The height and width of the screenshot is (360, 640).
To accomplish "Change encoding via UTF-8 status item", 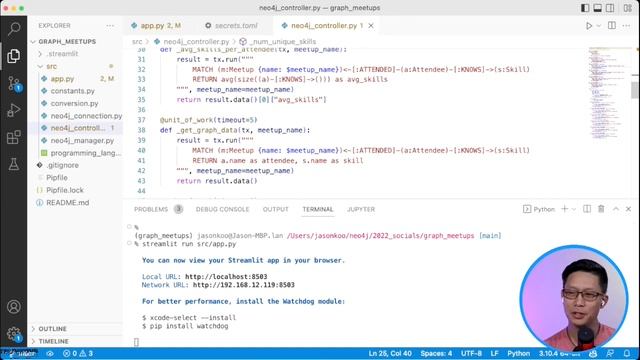I will [471, 353].
